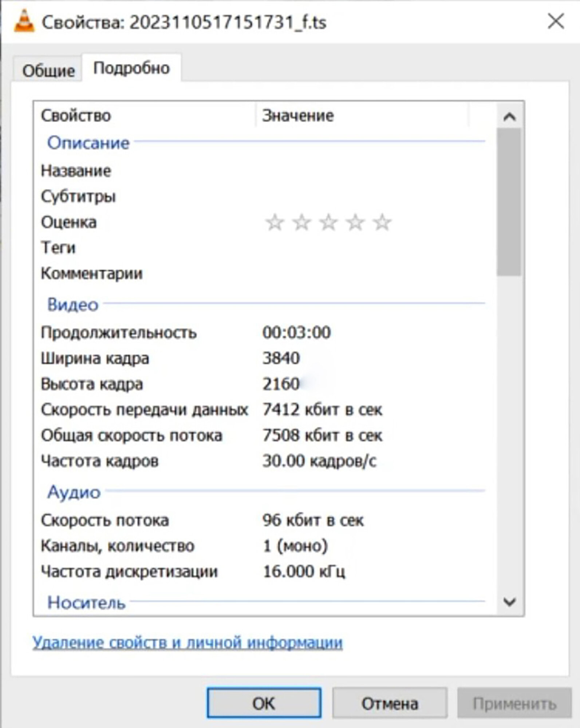Collapse the Описание group header

[x=88, y=143]
